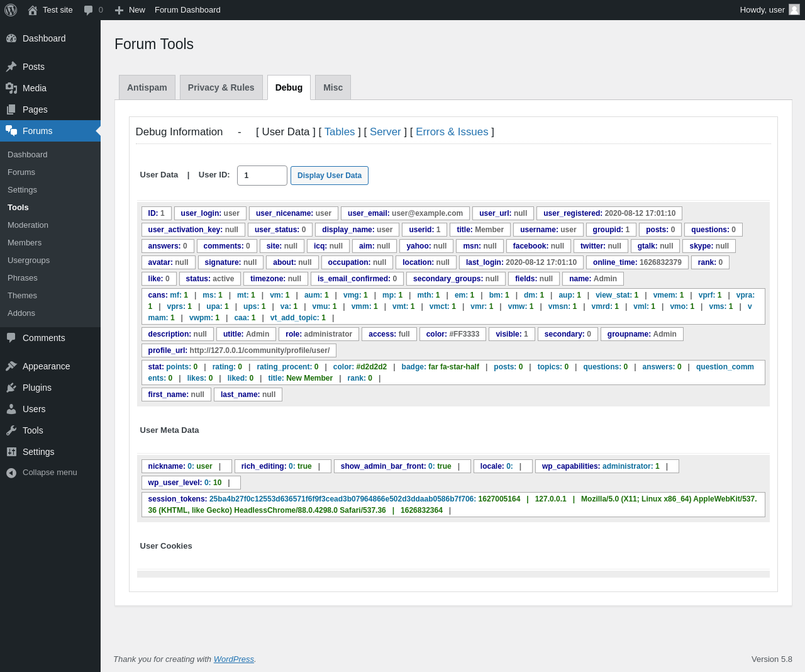The width and height of the screenshot is (805, 672).
Task: Open Posts via the pushpin icon
Action: point(11,67)
